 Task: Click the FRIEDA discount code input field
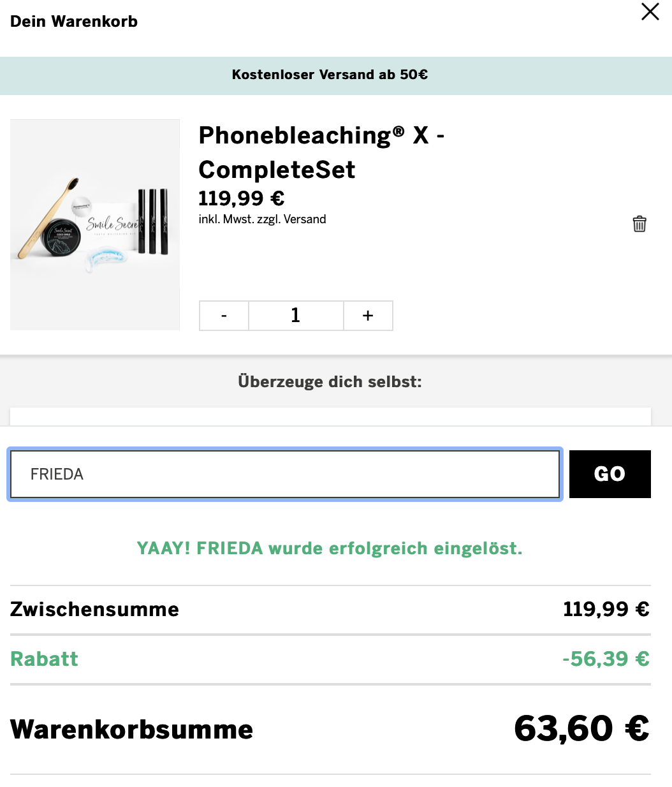pos(285,474)
